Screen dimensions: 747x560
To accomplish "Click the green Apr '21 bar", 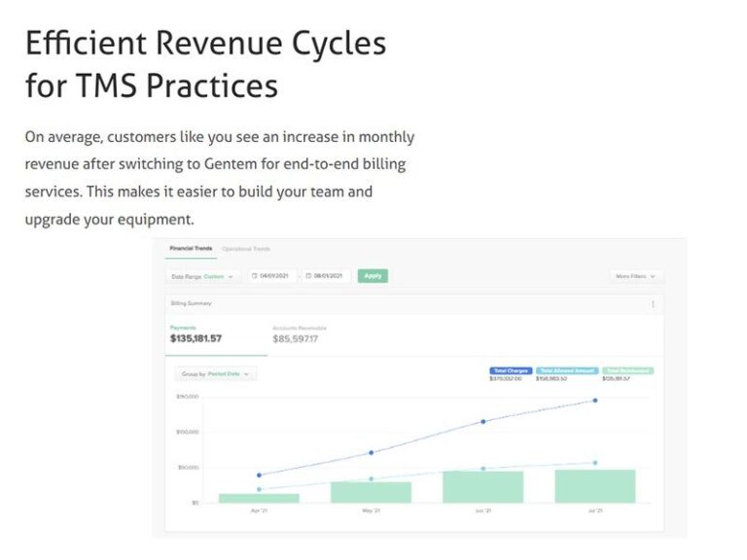I will (259, 498).
